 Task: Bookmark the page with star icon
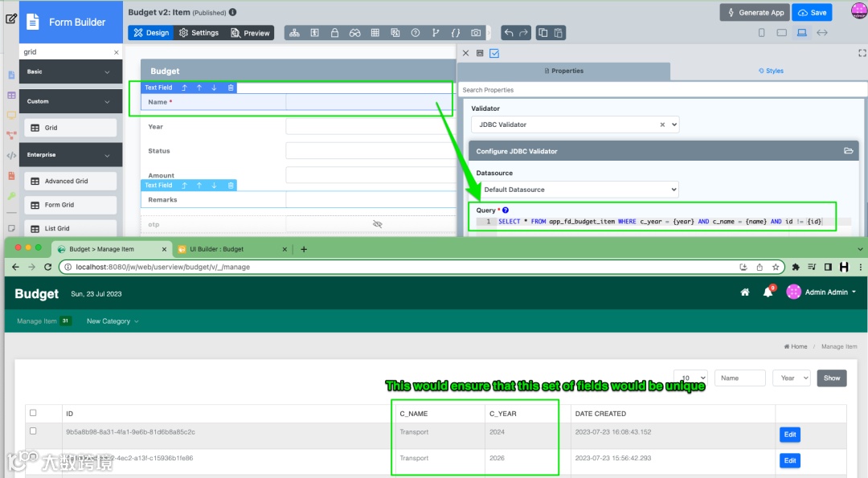coord(776,267)
